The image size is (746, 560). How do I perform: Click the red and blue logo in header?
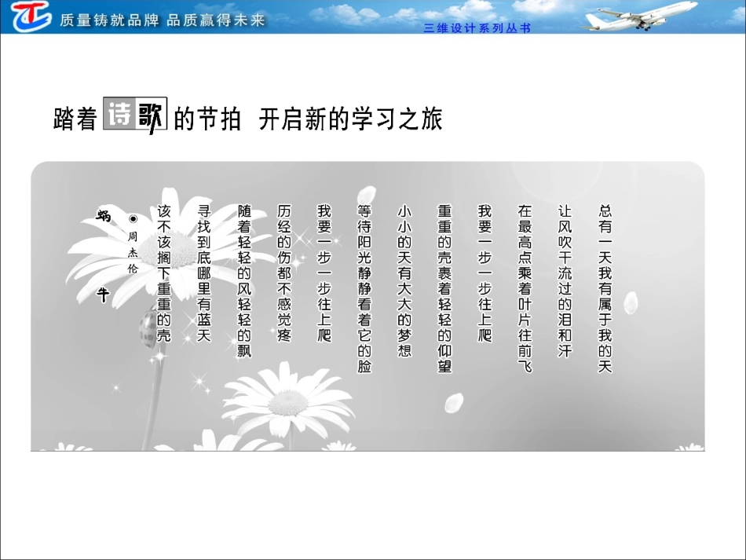pos(31,16)
